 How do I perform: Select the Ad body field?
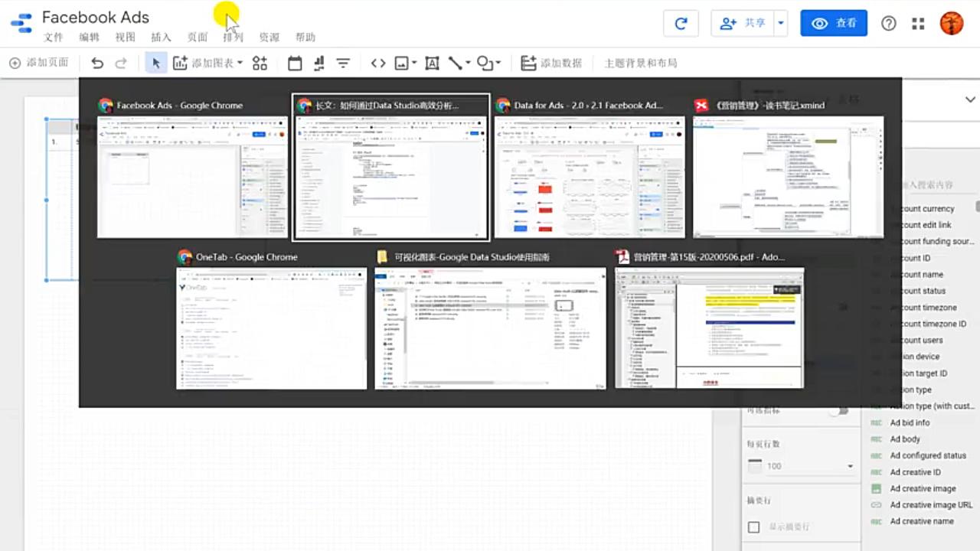905,439
